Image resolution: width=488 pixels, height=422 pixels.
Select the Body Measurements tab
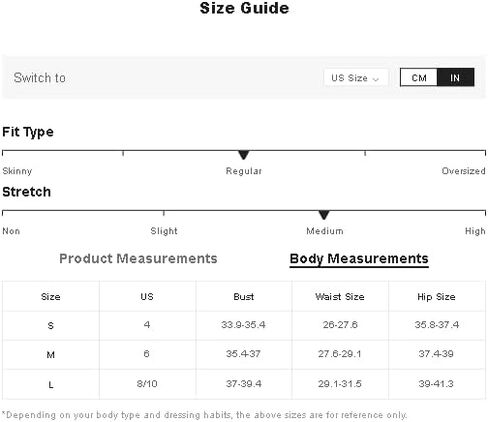[359, 259]
